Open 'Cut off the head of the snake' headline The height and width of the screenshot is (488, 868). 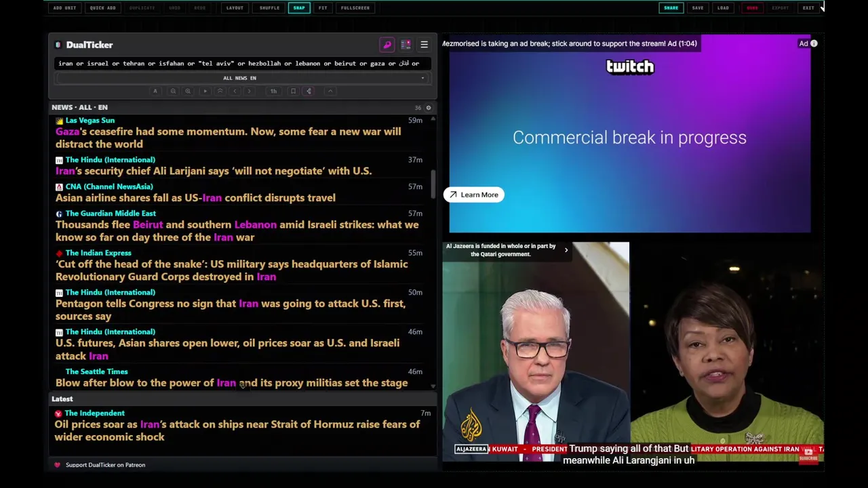pyautogui.click(x=231, y=270)
